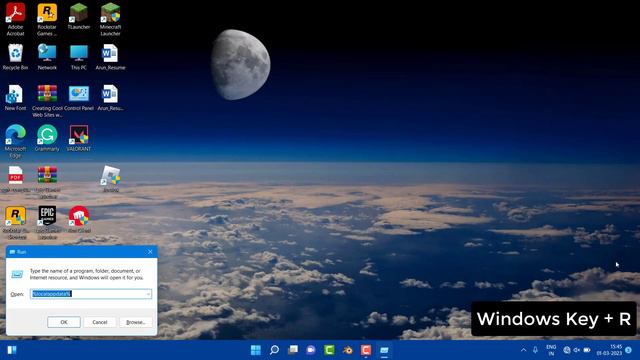Screen dimensions: 640x360
Task: Select the Epic Games Launcher shortcut
Action: (x=47, y=222)
